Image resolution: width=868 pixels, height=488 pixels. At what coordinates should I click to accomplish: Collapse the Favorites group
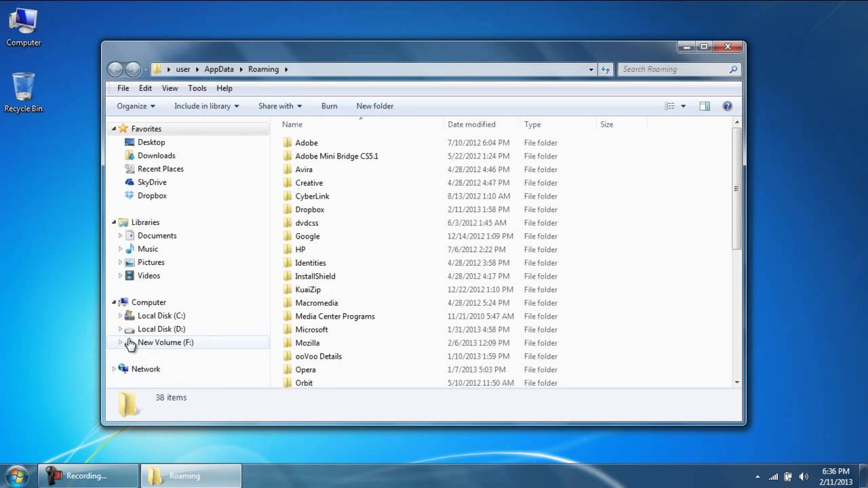point(114,129)
